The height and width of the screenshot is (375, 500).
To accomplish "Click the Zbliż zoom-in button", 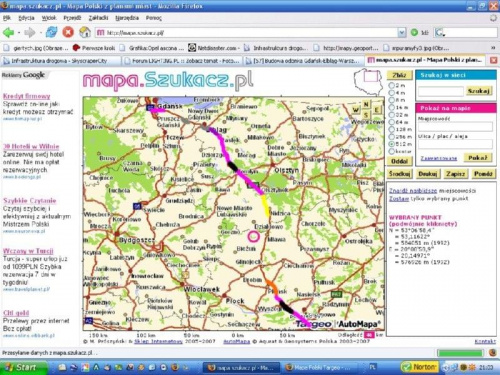I will 399,75.
